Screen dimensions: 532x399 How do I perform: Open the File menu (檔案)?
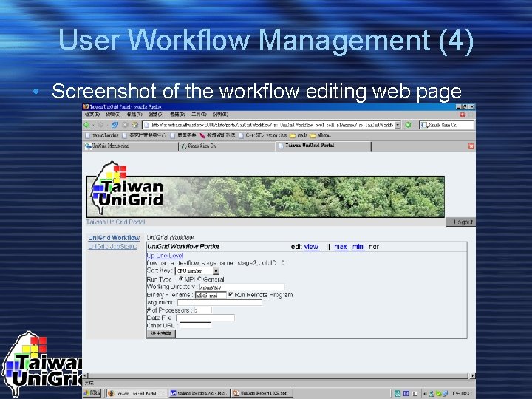pos(92,115)
